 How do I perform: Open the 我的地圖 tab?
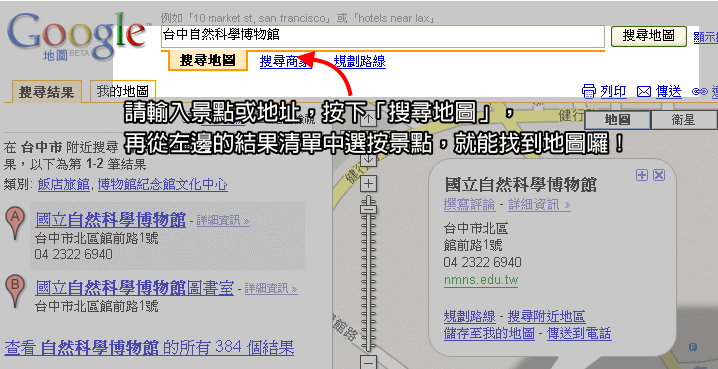click(x=123, y=92)
